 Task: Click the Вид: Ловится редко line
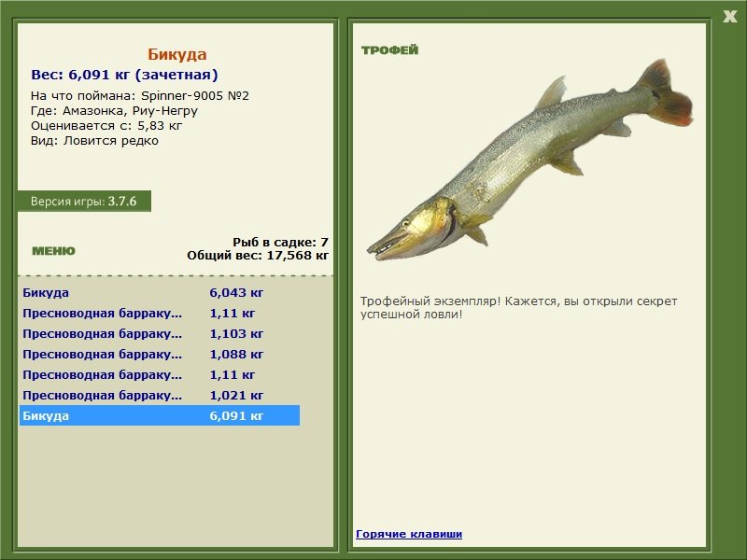pos(95,141)
